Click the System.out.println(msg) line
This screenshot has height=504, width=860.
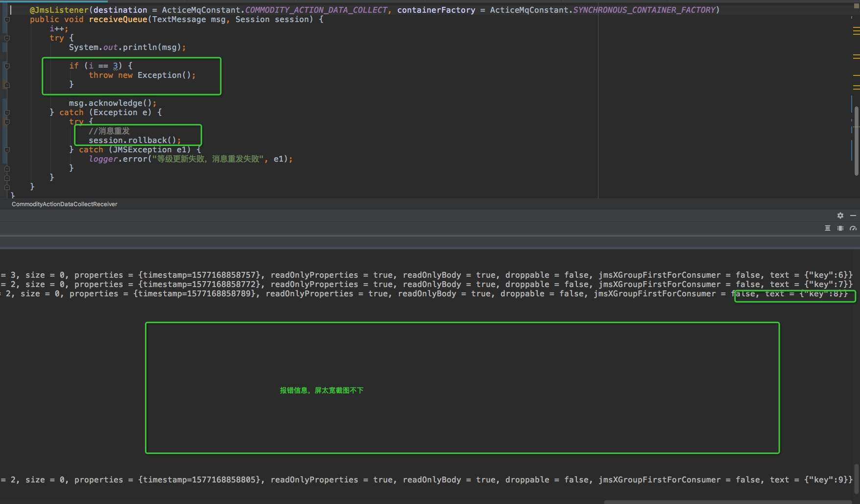[127, 48]
